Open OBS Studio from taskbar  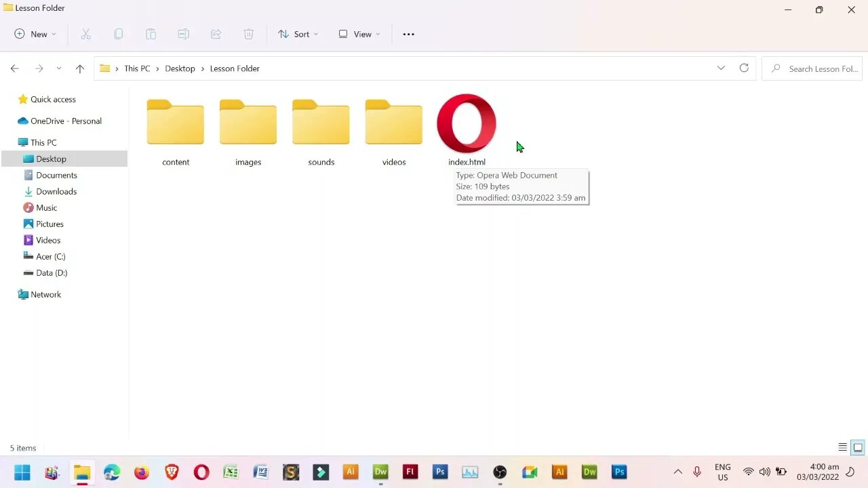point(500,472)
